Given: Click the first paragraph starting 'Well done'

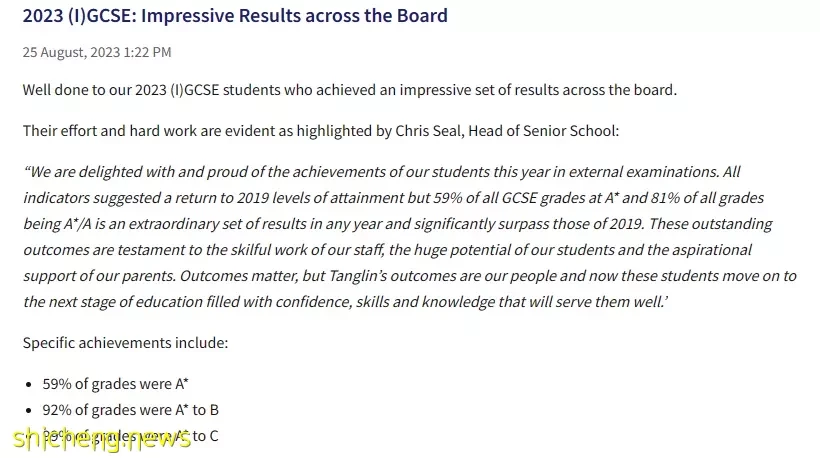Looking at the screenshot, I should click(x=349, y=90).
